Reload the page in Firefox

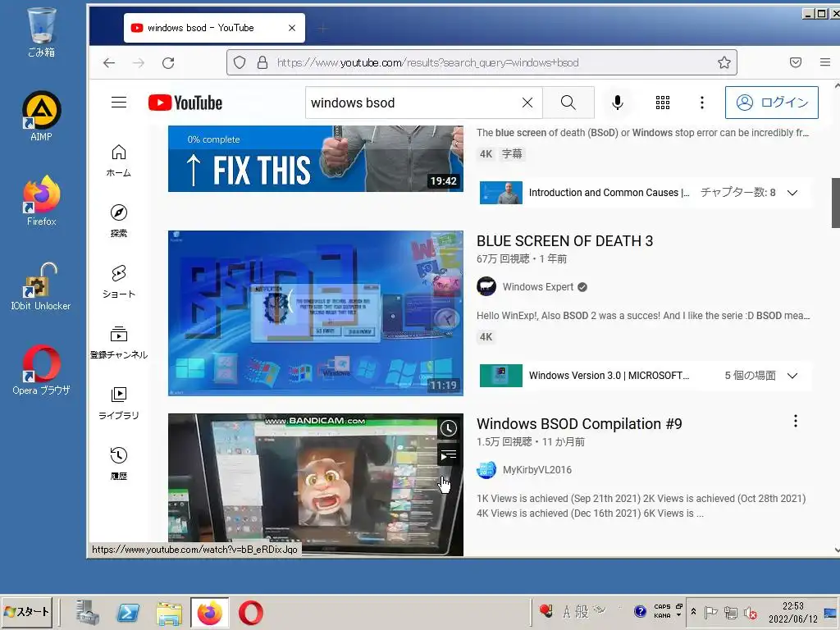(168, 62)
